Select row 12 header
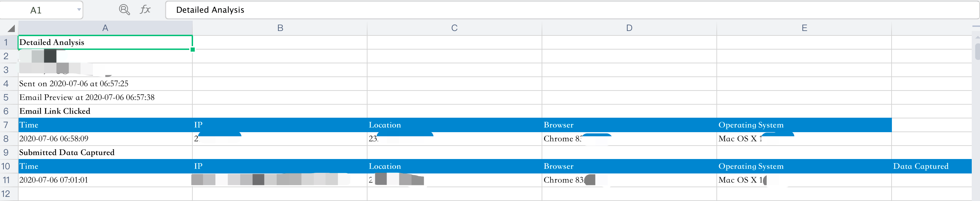980x201 pixels. [6, 194]
